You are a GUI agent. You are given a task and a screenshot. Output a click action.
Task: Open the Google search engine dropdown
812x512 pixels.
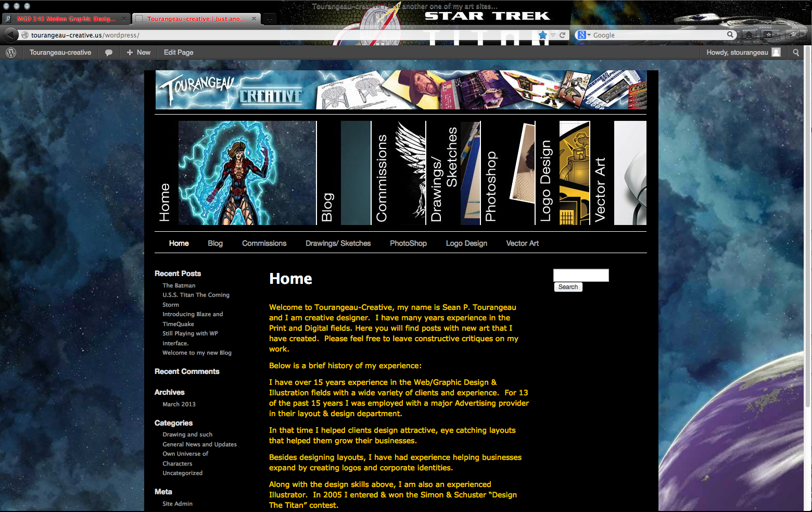click(584, 35)
